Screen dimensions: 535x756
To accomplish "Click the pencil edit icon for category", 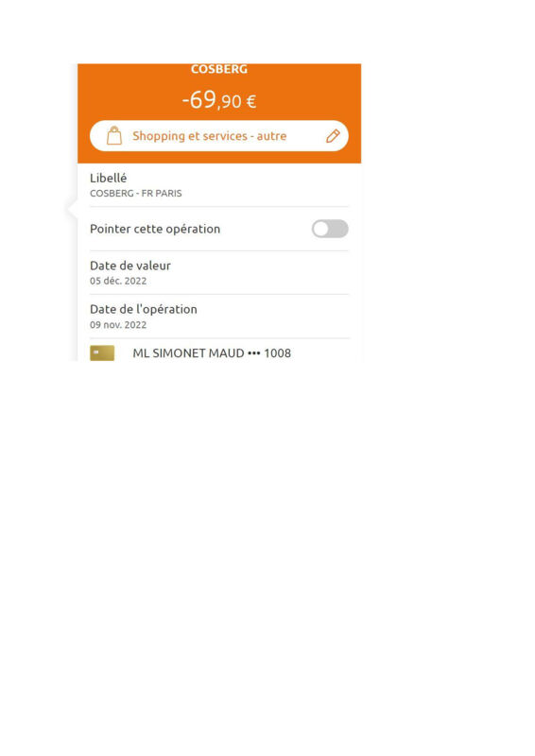I will point(333,136).
